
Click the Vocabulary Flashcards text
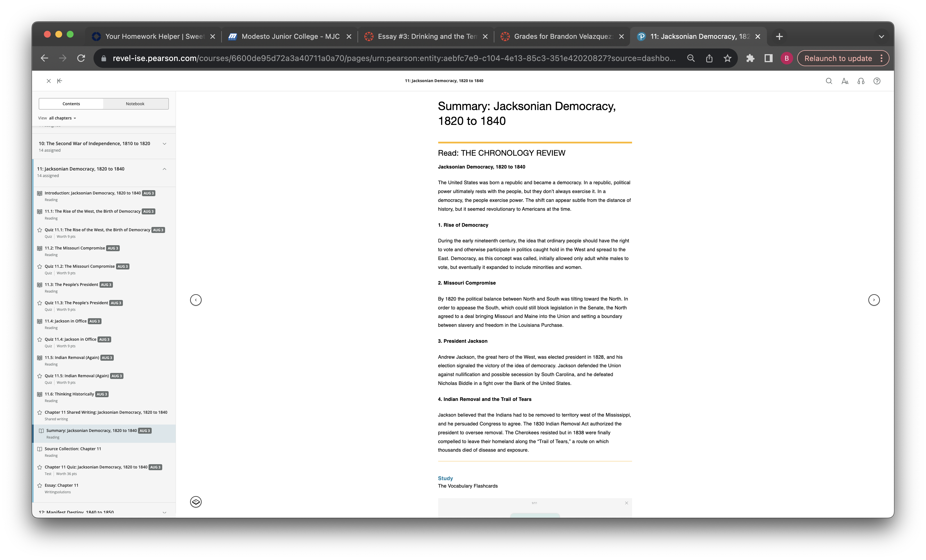468,486
